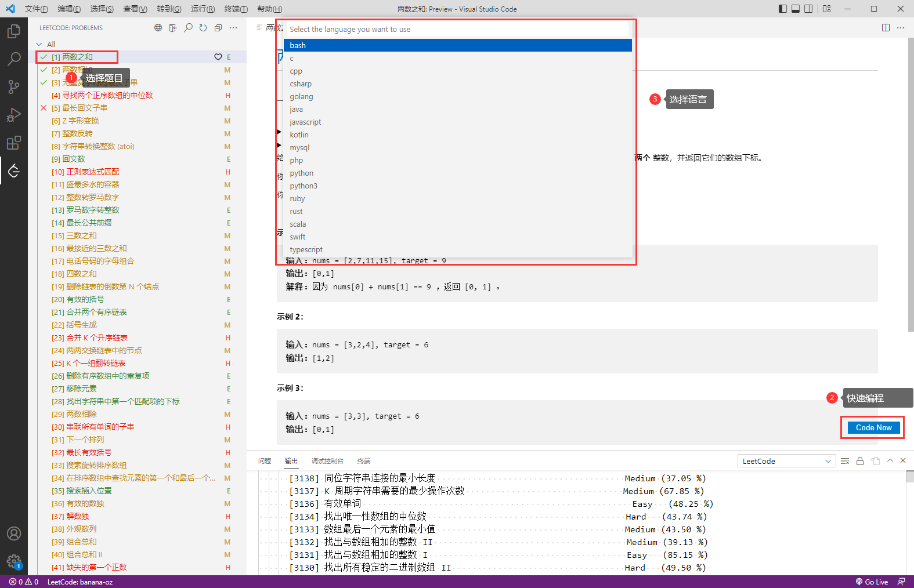Viewport: 914px width, 588px height.
Task: Maximize the bottom panel size
Action: [890, 460]
